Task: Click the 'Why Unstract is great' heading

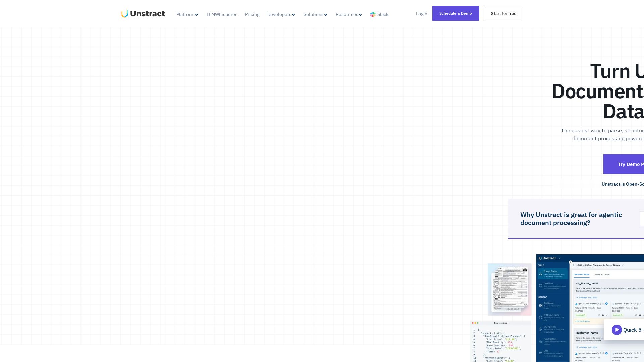Action: [571, 219]
